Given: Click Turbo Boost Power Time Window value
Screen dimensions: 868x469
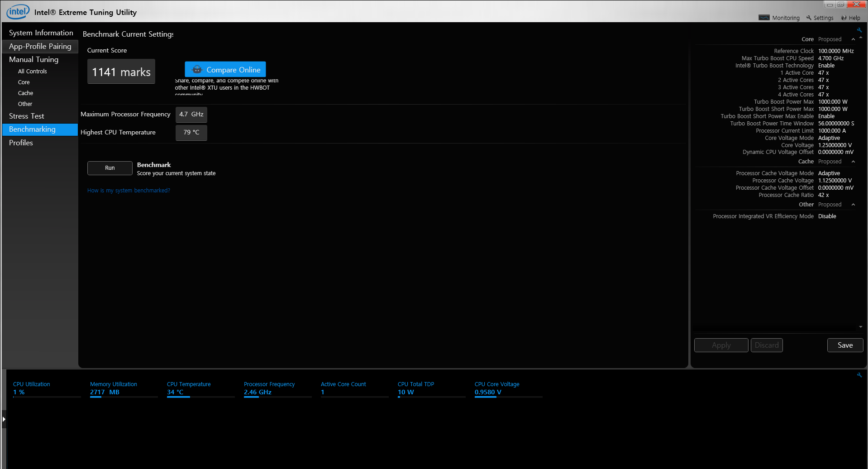Looking at the screenshot, I should point(836,124).
